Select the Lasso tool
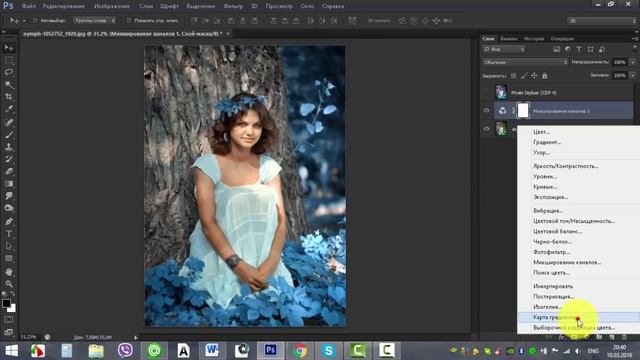Viewport: 640px width, 360px height. click(9, 73)
